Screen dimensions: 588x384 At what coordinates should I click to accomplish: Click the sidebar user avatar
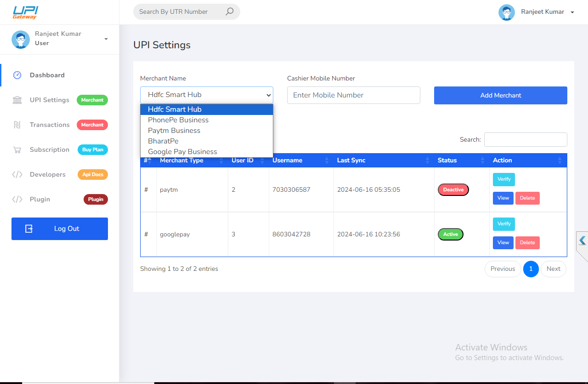click(21, 40)
